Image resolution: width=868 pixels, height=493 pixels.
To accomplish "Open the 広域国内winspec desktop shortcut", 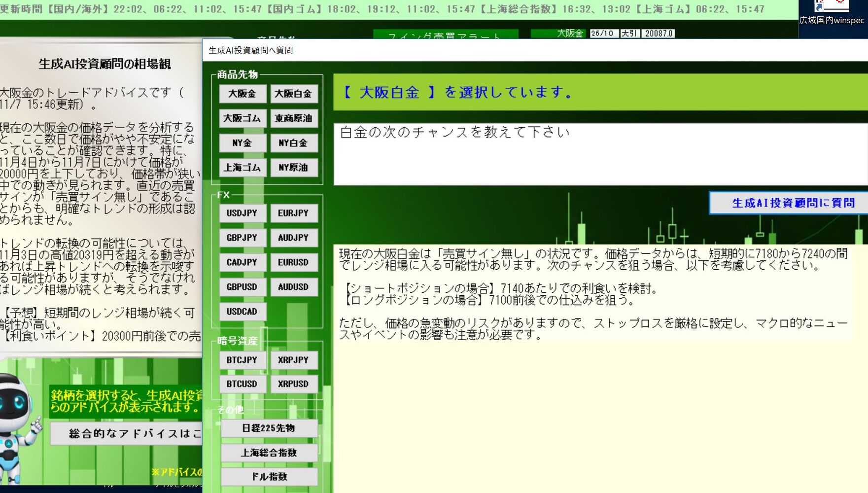I will pos(832,13).
